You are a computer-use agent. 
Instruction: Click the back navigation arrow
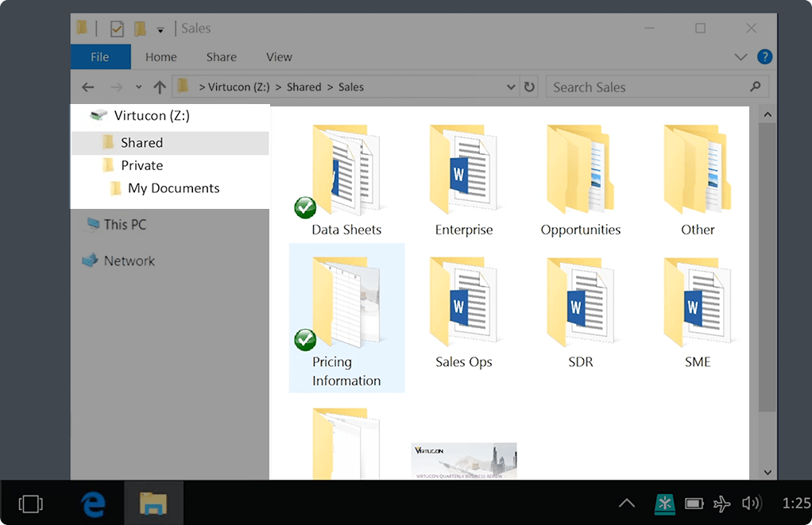(x=87, y=87)
